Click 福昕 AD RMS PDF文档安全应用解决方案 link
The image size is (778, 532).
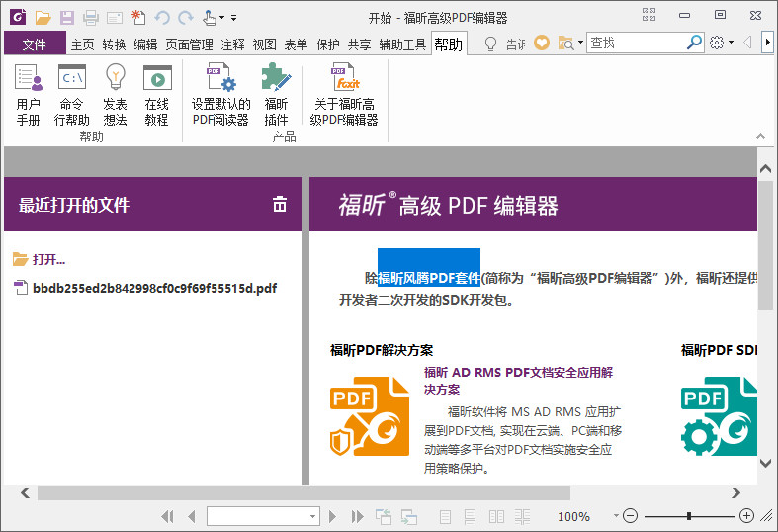pos(518,381)
